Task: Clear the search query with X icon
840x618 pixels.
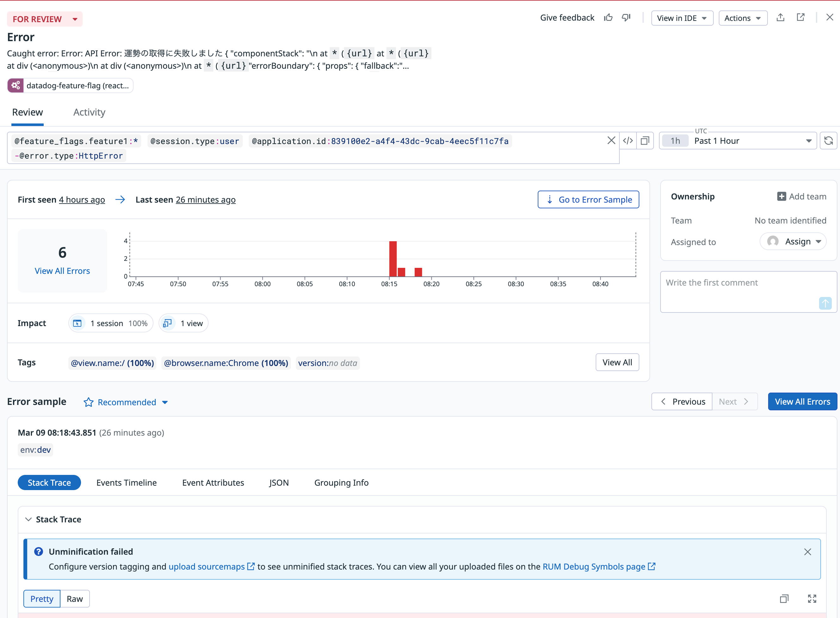Action: [611, 141]
